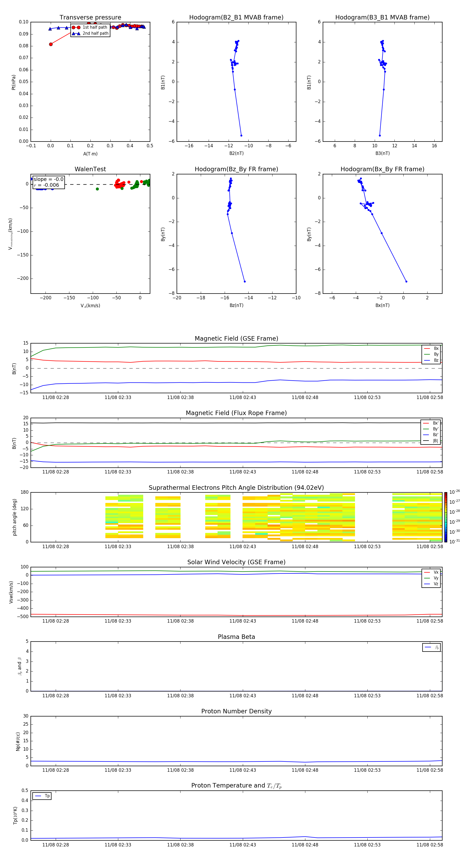The height and width of the screenshot is (868, 473).
Task: Click the 'Bz(nT)' x-axis label
Action: [236, 305]
